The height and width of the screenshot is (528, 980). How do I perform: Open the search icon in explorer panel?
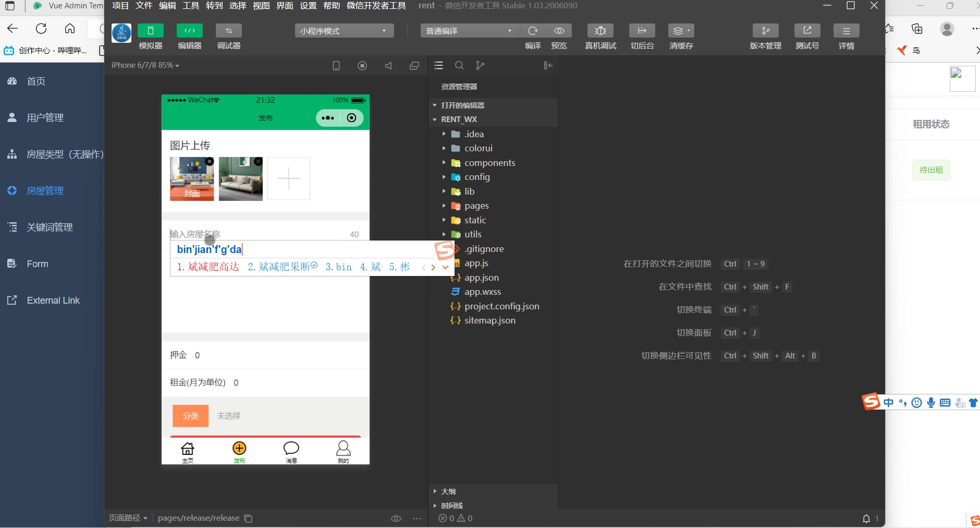pos(459,65)
